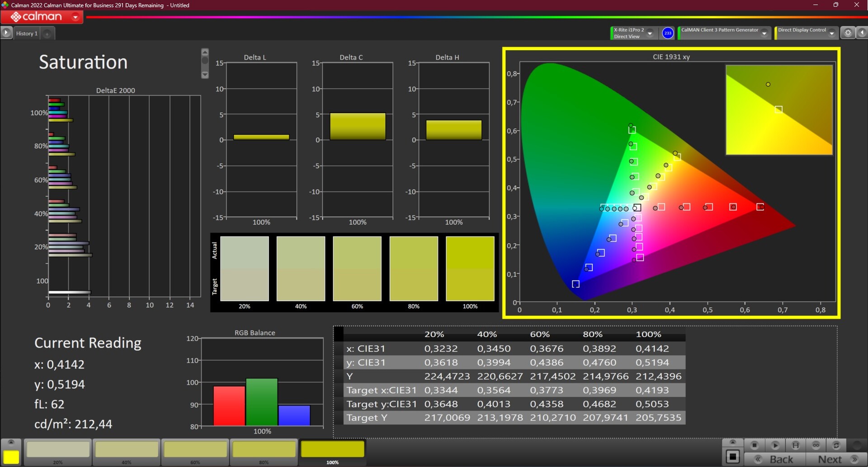
Task: Click the 60% saturation pattern button in bottom strip
Action: pos(195,452)
